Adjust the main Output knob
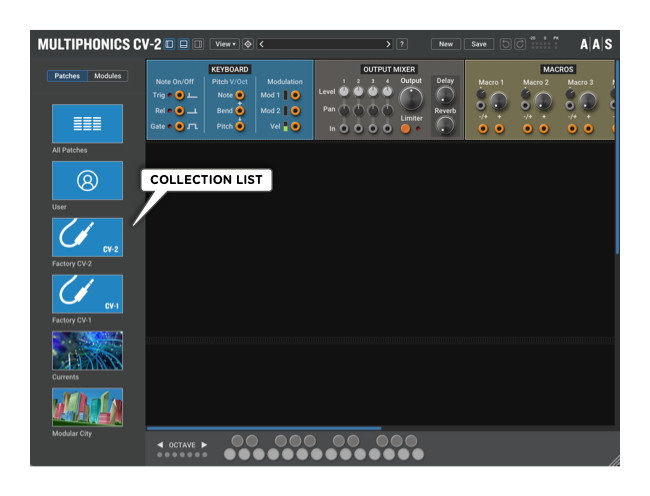Viewport: 650px width, 496px height. pos(411,99)
